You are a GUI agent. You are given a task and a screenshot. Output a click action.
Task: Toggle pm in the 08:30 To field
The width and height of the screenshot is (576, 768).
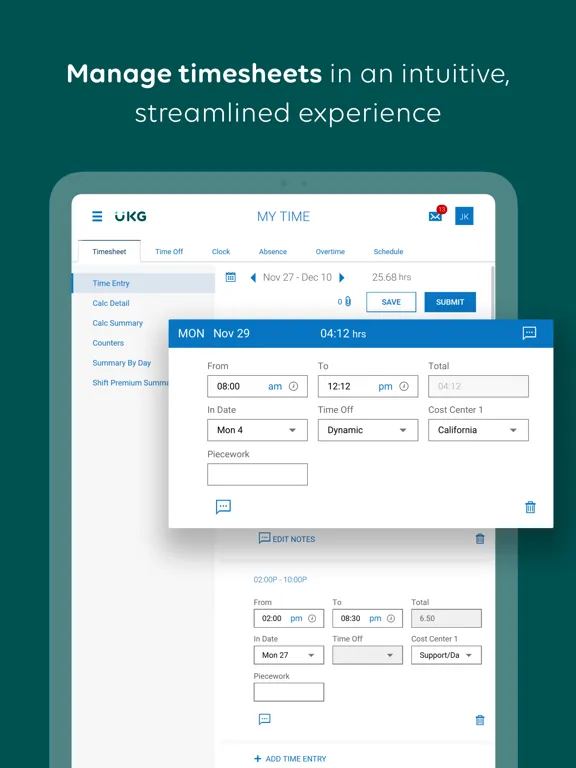[x=375, y=619]
